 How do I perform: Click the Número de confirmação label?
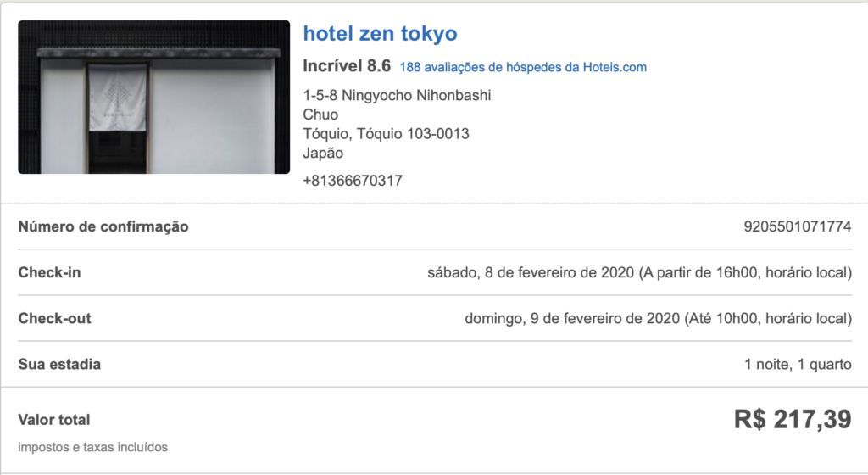pyautogui.click(x=103, y=226)
